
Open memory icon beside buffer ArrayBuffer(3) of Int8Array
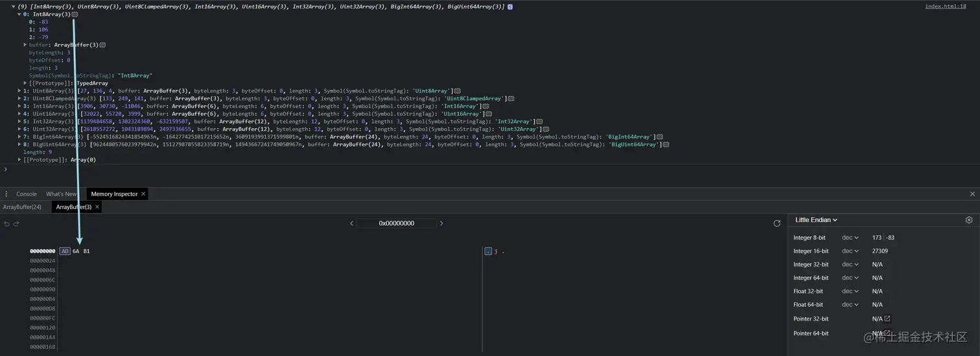click(x=102, y=45)
